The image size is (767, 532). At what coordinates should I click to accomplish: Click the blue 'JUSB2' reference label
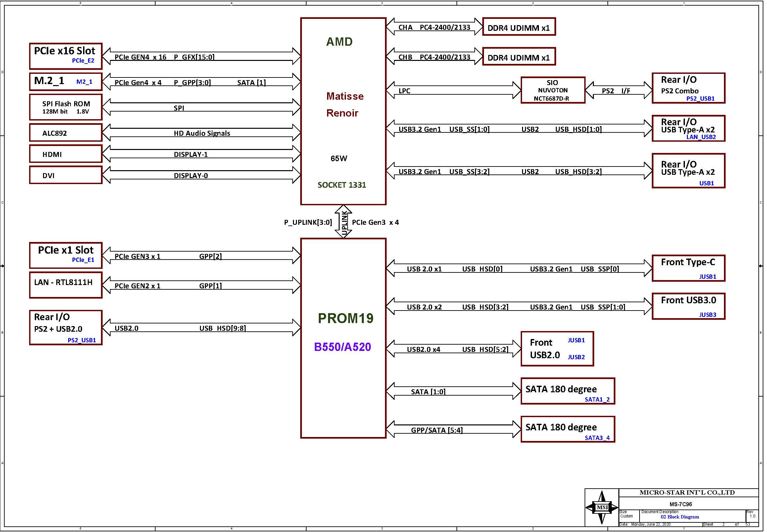576,357
